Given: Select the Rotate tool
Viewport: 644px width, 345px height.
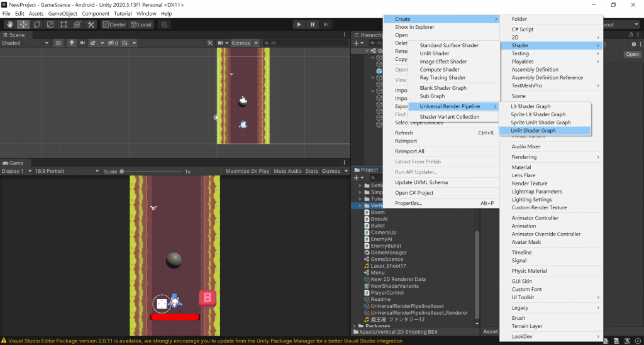Looking at the screenshot, I should 37,25.
